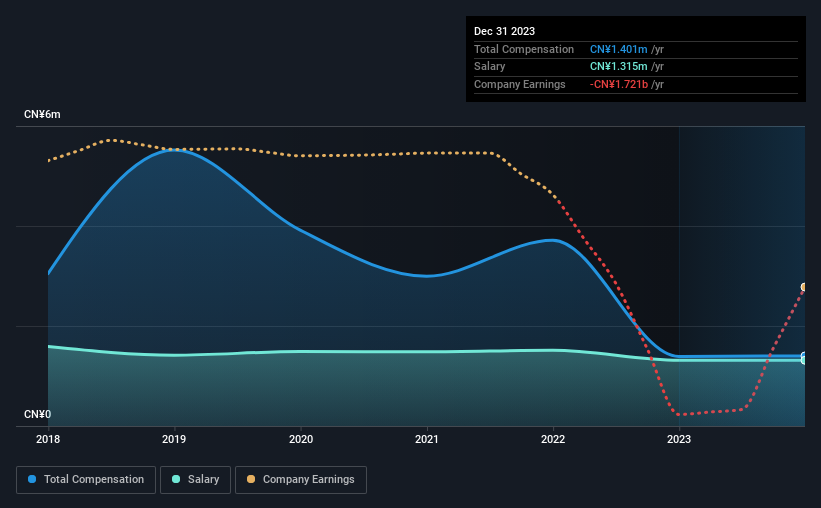The height and width of the screenshot is (508, 821).
Task: Click the 2021 x-axis label
Action: 427,439
